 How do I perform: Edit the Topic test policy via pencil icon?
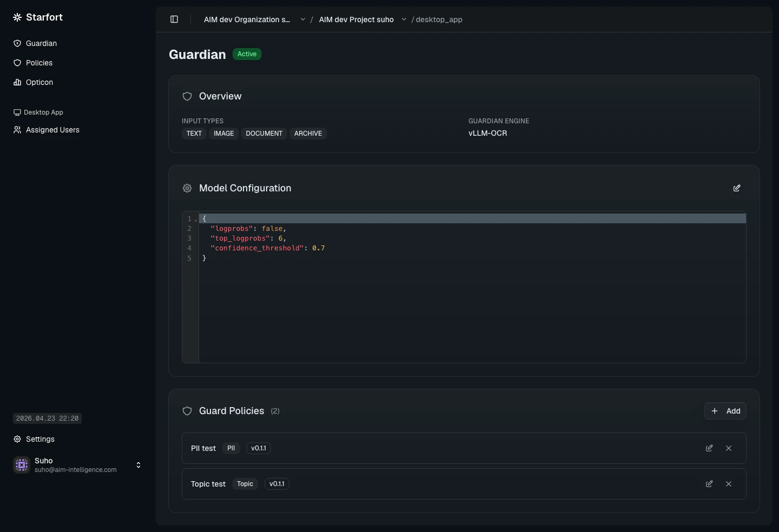click(709, 484)
